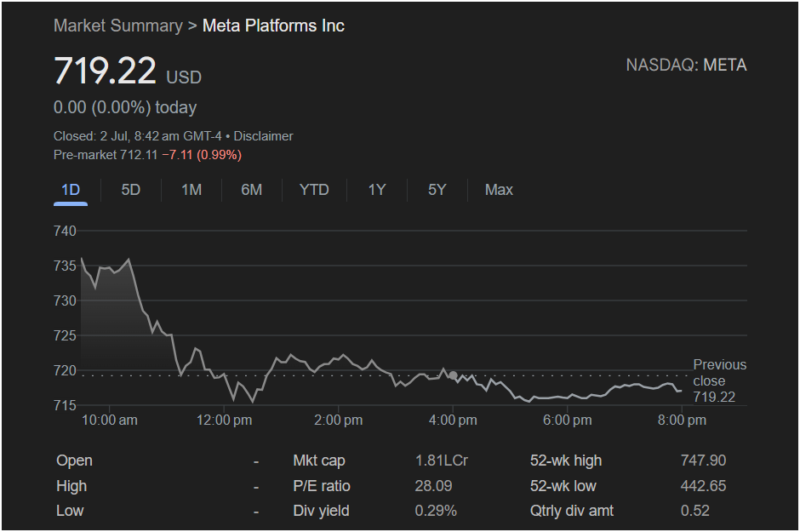
Task: Show the 6M price chart
Action: (x=252, y=190)
